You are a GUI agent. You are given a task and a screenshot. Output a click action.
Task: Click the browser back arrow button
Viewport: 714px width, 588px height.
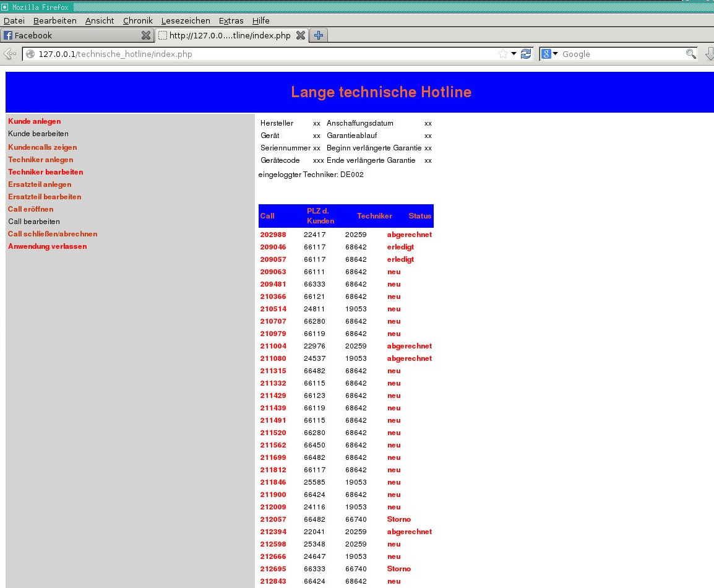(x=10, y=54)
